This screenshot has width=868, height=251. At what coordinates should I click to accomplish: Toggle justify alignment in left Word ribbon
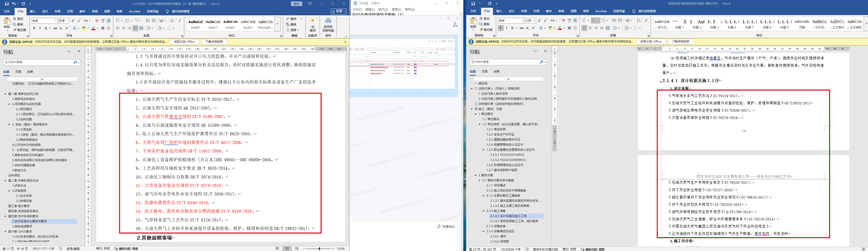click(135, 28)
